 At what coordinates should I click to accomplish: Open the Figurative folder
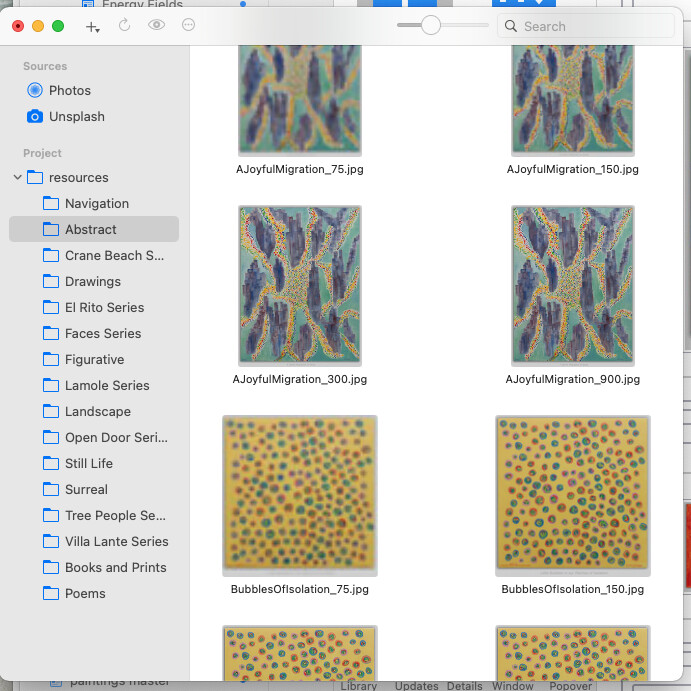94,359
